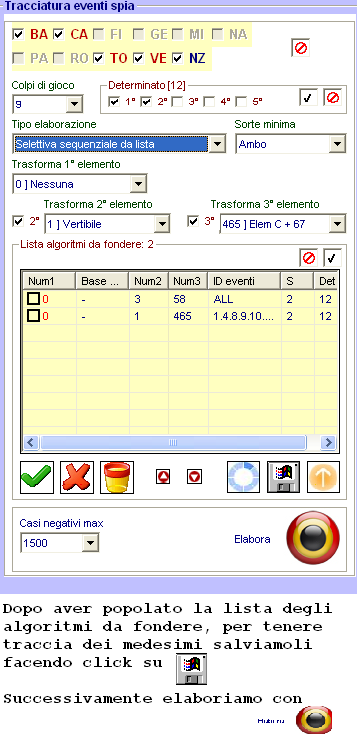Click the ID eventi column header
The image size is (361, 735).
coord(244,281)
